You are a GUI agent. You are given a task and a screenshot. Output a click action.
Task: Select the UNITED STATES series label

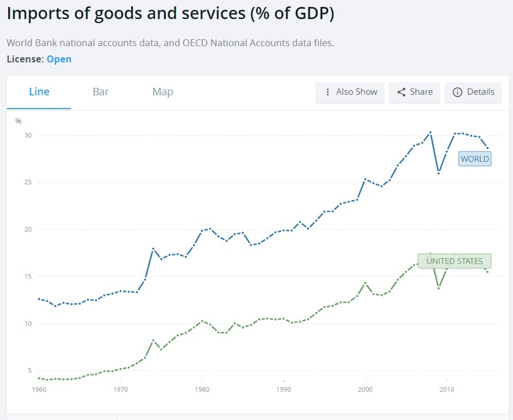pos(455,261)
